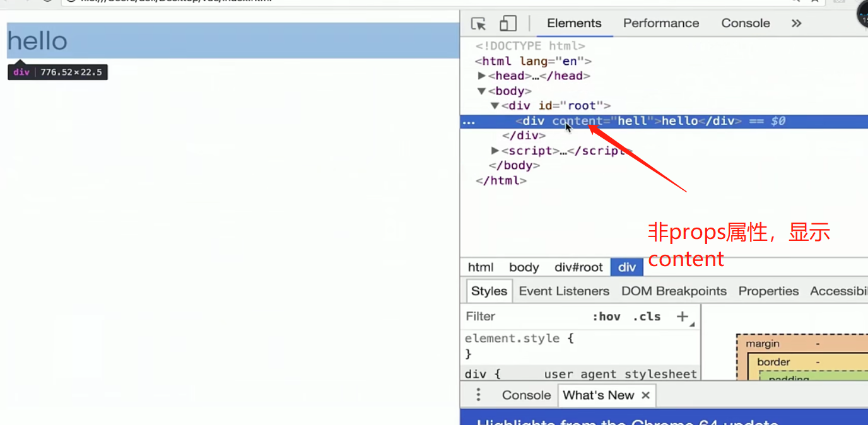The width and height of the screenshot is (868, 425).
Task: Click the div user agent stylesheet rule
Action: coord(580,374)
